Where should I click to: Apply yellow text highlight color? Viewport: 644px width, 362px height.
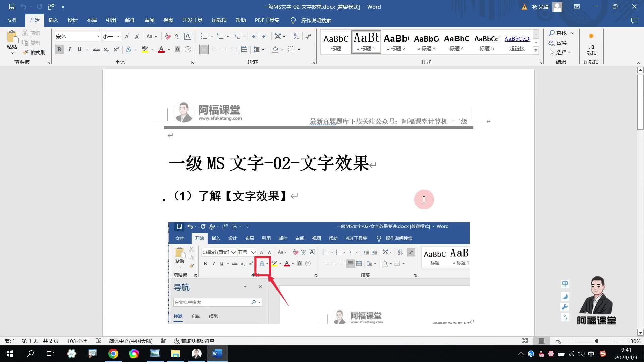click(x=145, y=50)
